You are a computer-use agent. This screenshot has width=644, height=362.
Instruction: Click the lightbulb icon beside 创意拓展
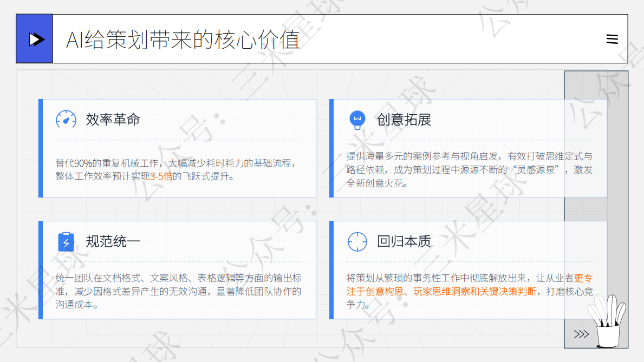357,120
